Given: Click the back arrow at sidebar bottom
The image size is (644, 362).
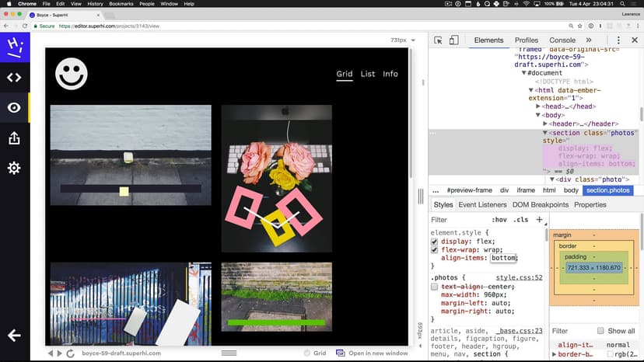Looking at the screenshot, I should point(14,336).
